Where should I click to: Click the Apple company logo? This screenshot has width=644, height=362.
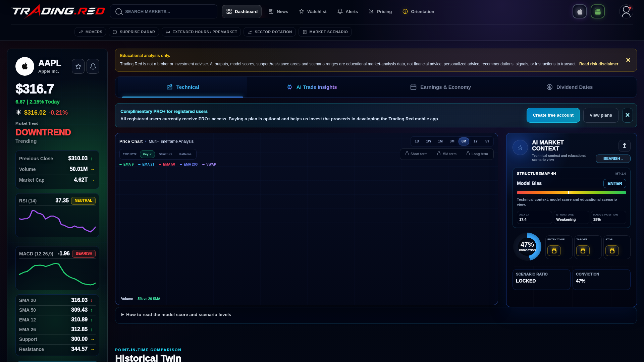point(25,66)
